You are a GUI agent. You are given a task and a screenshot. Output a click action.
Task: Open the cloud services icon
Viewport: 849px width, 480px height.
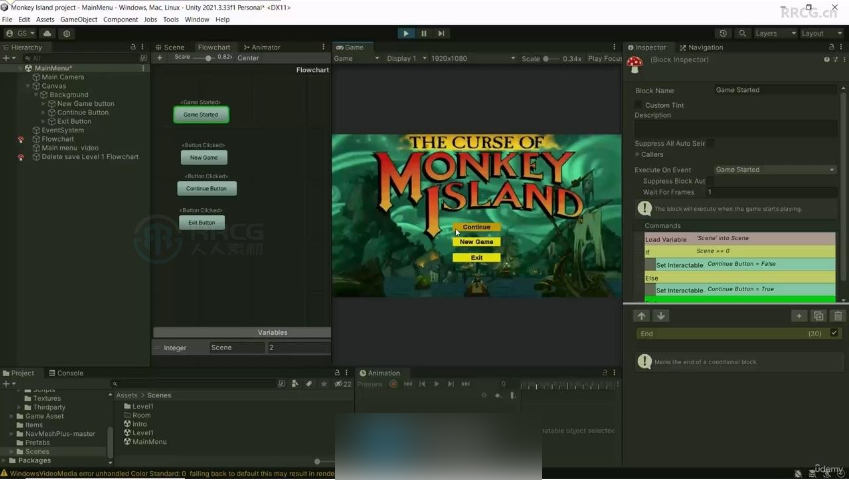click(47, 34)
